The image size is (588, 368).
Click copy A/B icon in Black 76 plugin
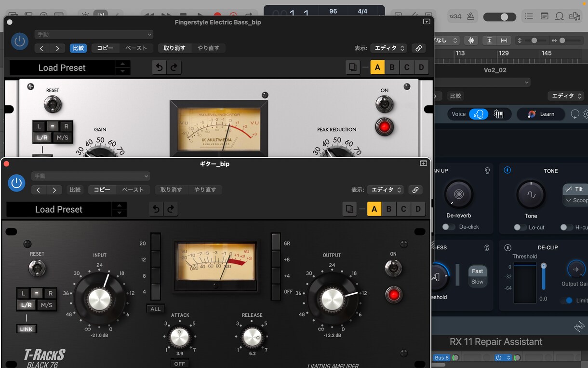tap(349, 209)
